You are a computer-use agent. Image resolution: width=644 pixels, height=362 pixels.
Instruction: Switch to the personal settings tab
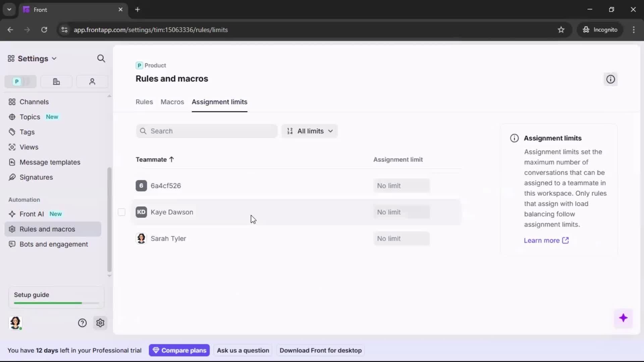click(92, 81)
